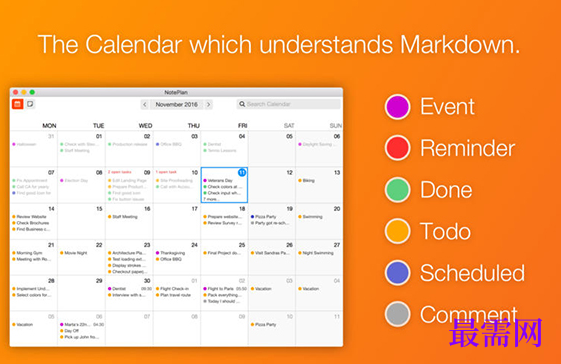The width and height of the screenshot is (561, 364).
Task: Click the red Reminder legend circle
Action: 397,148
